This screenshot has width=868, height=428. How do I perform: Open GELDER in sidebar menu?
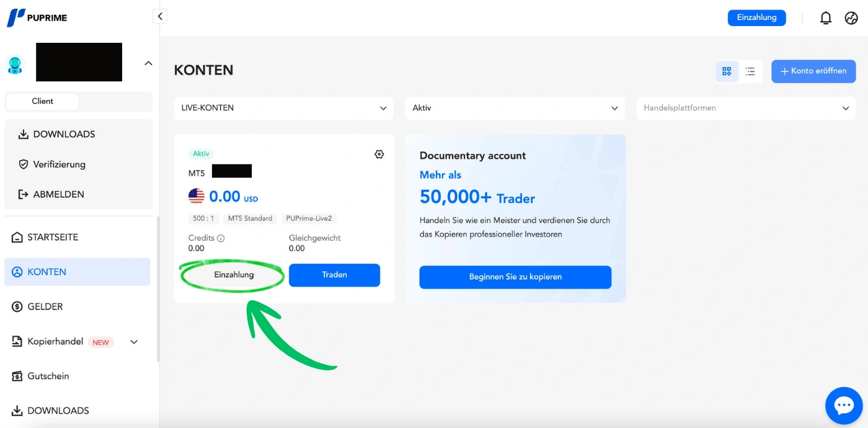click(45, 306)
